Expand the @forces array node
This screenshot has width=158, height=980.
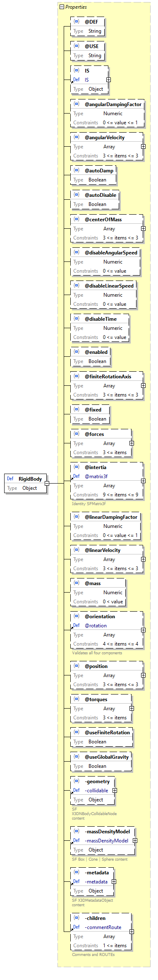click(x=132, y=443)
